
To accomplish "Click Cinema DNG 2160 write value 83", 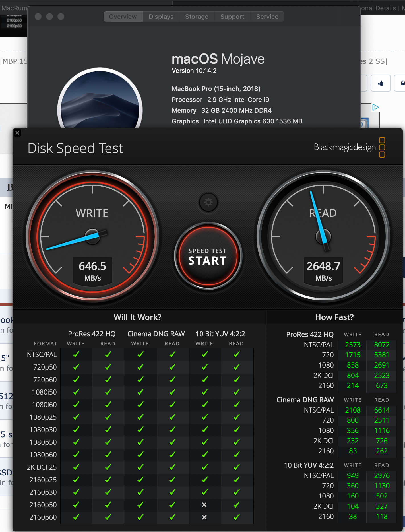I will point(353,451).
